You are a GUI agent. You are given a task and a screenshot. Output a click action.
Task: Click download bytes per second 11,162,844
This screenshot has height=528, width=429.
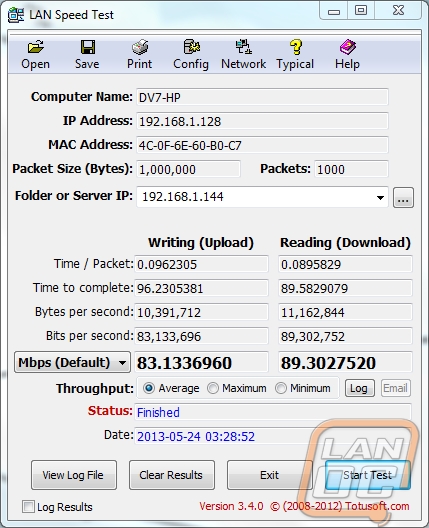345,312
